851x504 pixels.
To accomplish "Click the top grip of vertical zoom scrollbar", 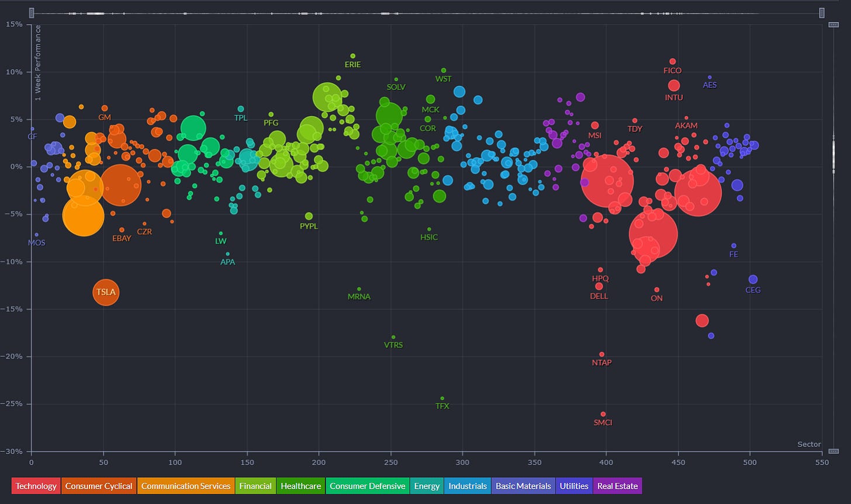I will pyautogui.click(x=834, y=25).
